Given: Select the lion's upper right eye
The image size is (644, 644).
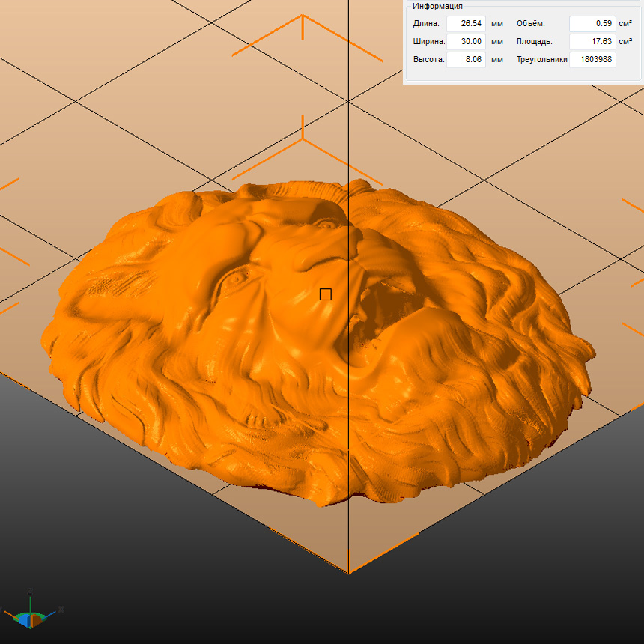Looking at the screenshot, I should click(326, 223).
